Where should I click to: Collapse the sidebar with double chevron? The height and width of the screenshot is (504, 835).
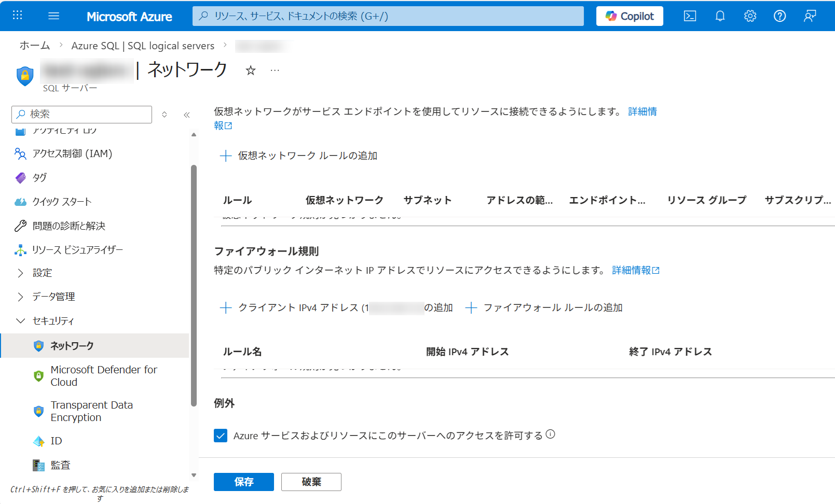(x=187, y=115)
